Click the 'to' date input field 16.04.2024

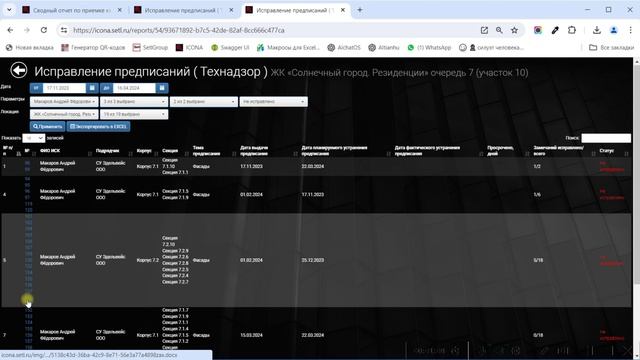pyautogui.click(x=134, y=88)
